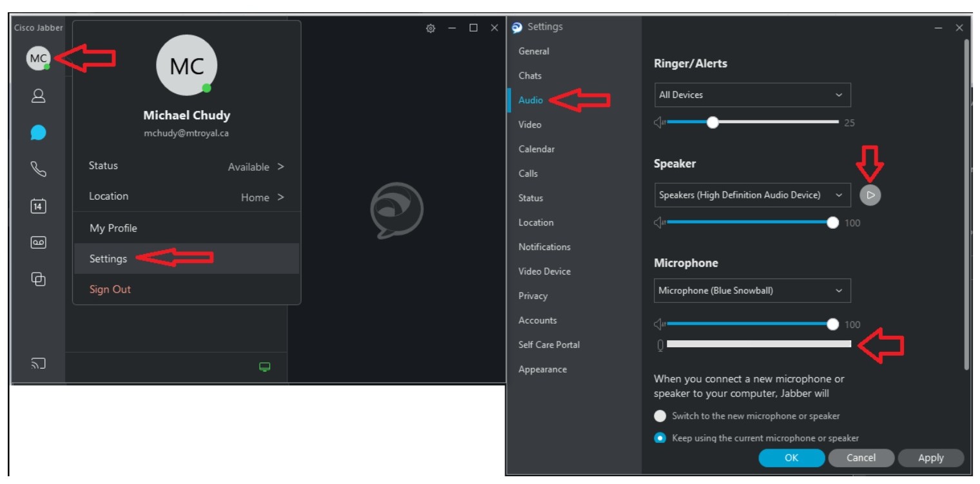This screenshot has width=980, height=484.
Task: Switch to the Video settings tab
Action: click(530, 124)
